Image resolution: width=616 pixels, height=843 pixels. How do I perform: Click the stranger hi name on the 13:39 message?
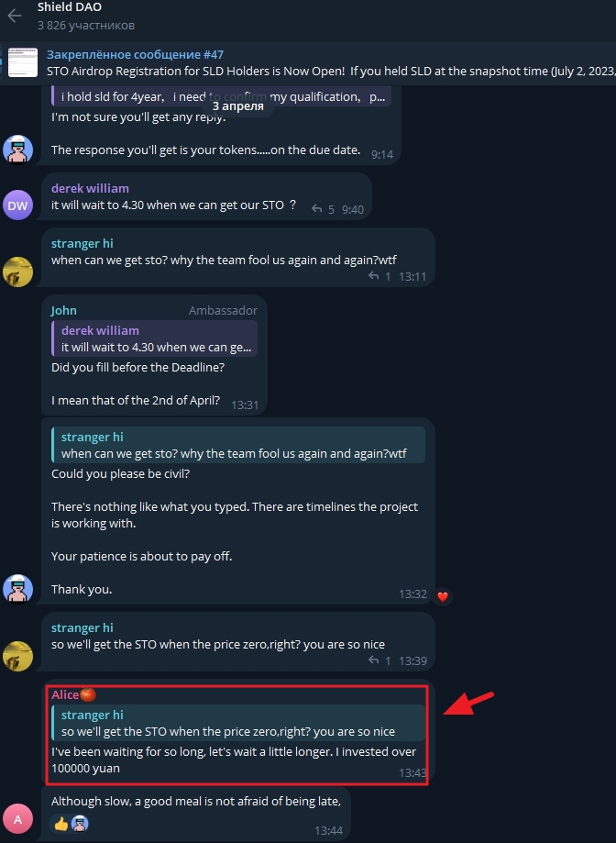82,627
